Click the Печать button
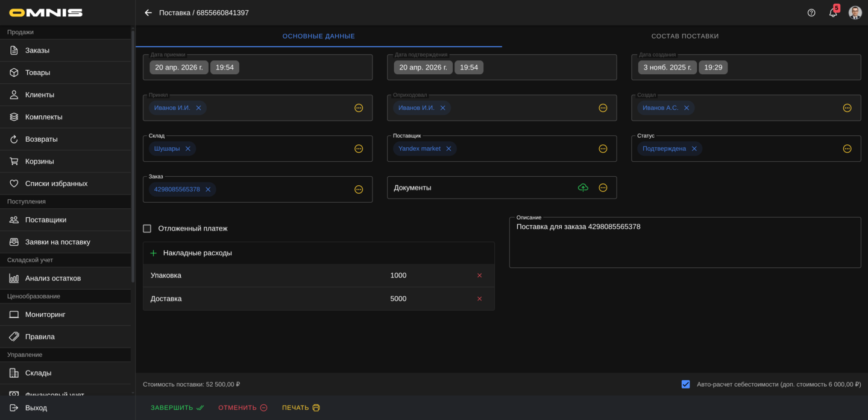Viewport: 868px width, 420px height. [301, 408]
